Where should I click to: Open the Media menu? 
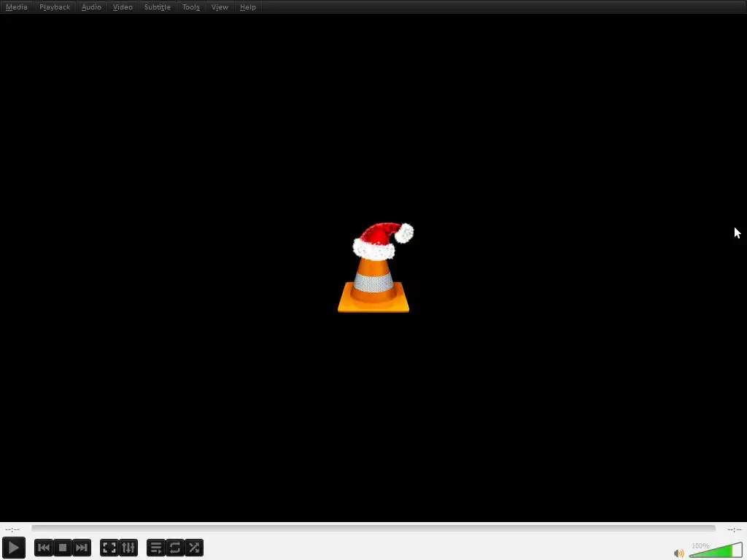[16, 7]
